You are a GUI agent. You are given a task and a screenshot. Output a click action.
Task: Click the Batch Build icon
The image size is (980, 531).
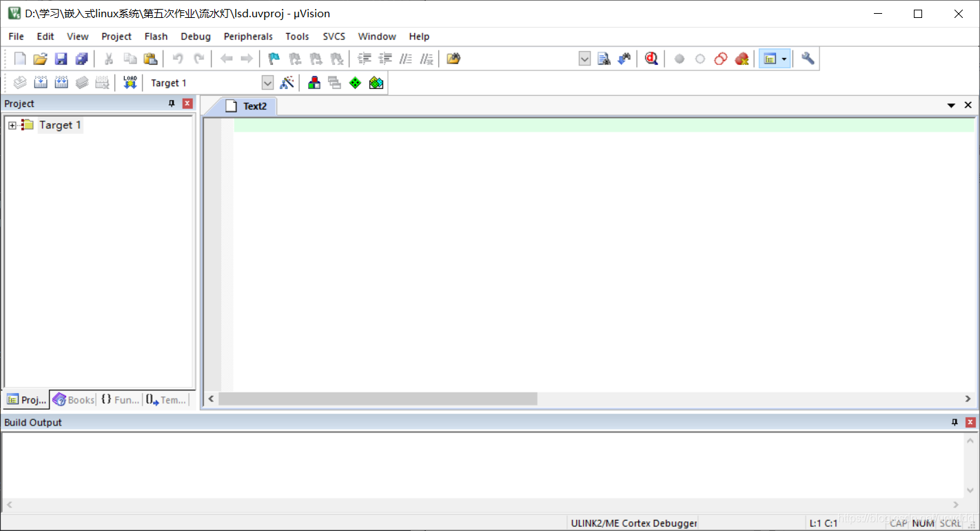(82, 83)
